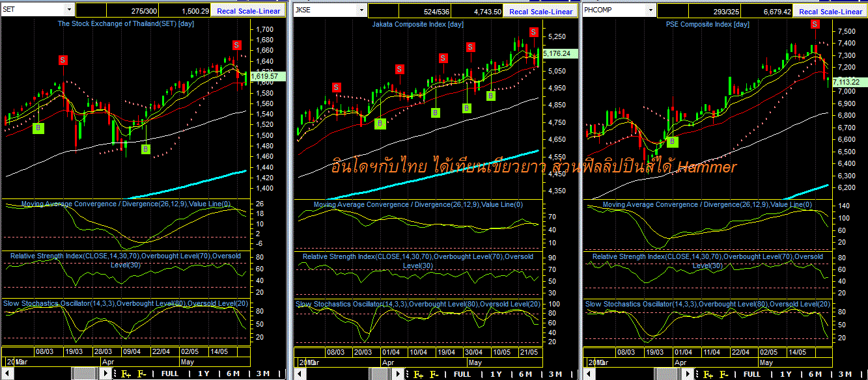
Task: Click scroll-right arrow under PHCOMP chart
Action: tap(688, 374)
